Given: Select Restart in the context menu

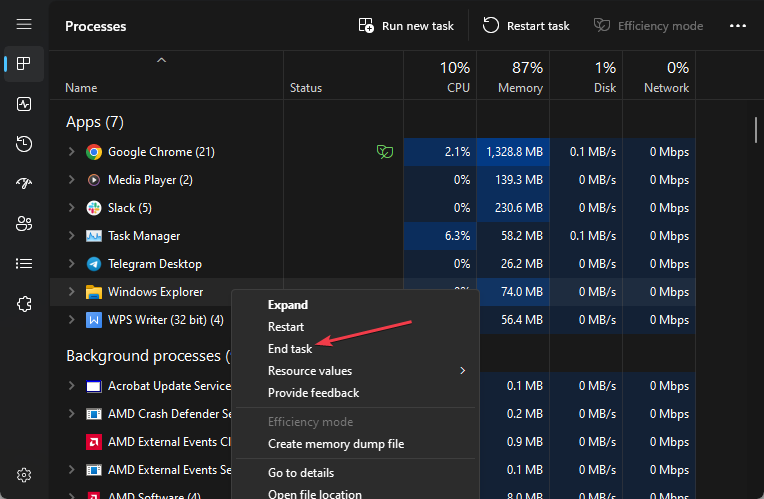Looking at the screenshot, I should [286, 327].
